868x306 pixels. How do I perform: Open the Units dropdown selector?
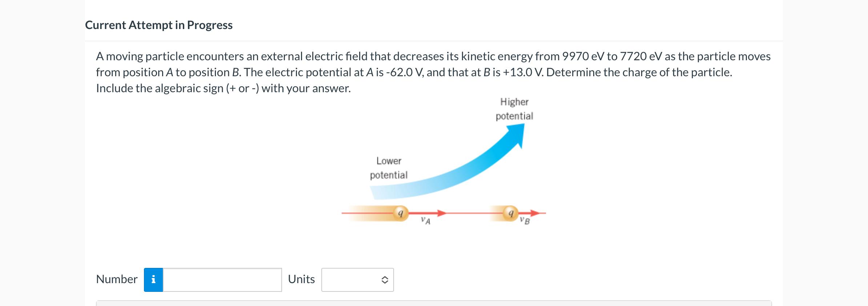(357, 280)
